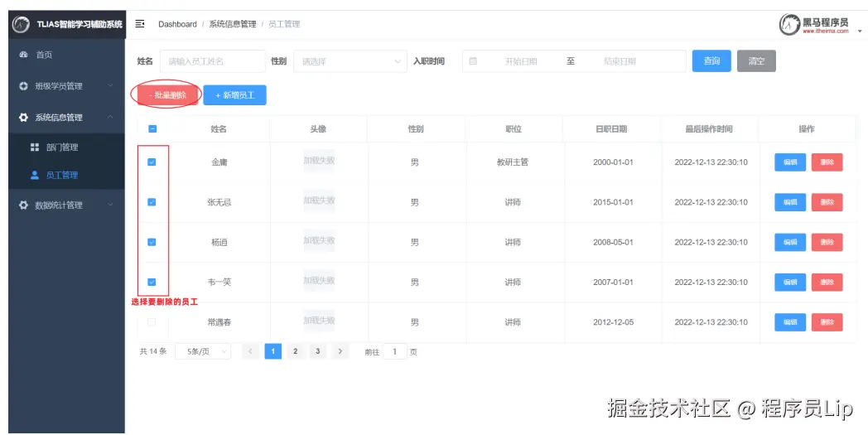Click the 最后操作时间 column header

[x=709, y=129]
